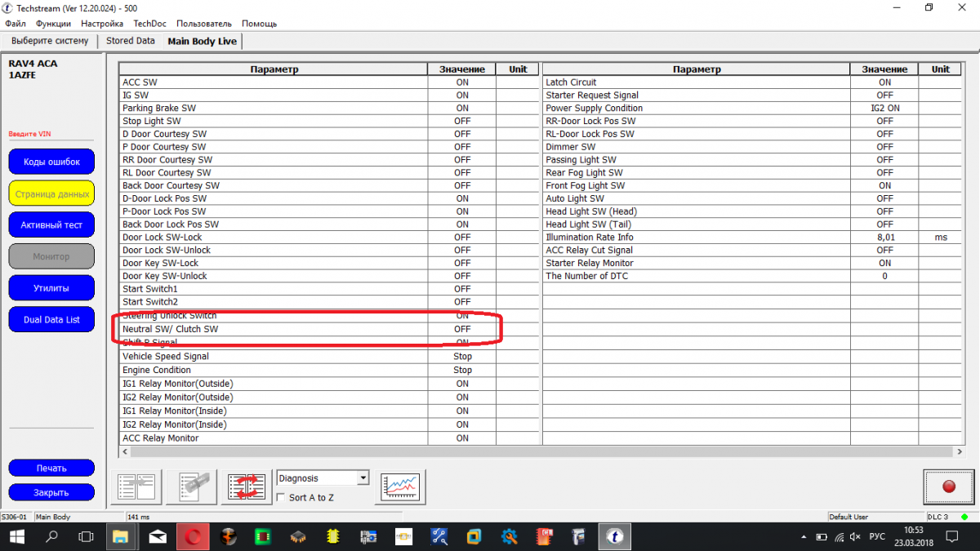Select the Parking Brake SW row

(330, 108)
